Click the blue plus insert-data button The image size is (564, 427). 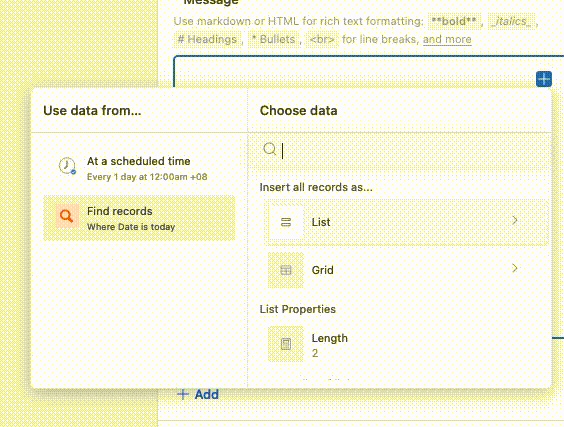coord(543,79)
